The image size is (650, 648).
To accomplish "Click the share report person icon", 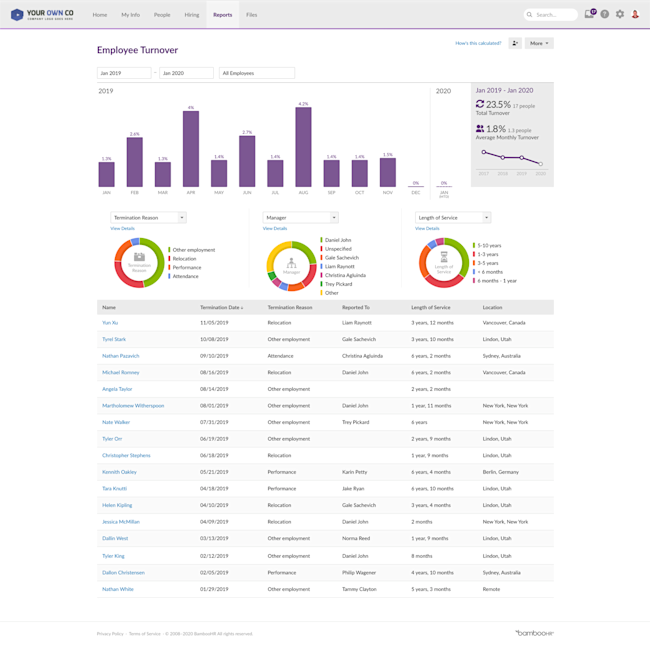I will (515, 43).
